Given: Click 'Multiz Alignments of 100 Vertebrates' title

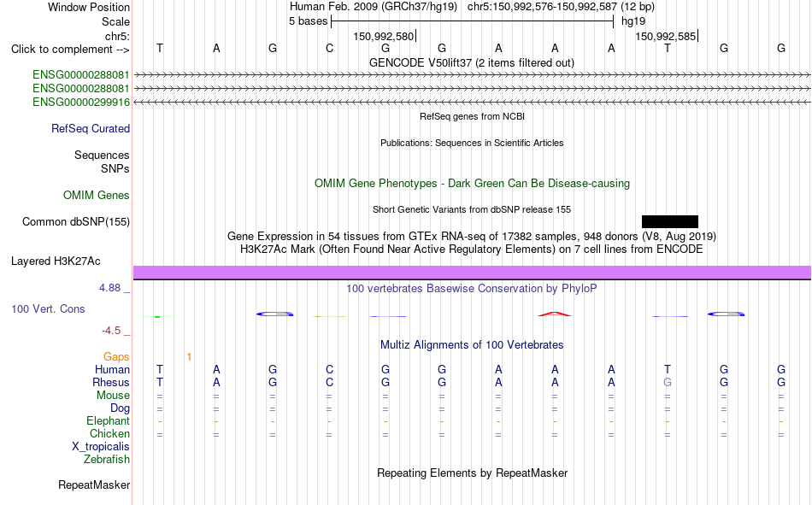Looking at the screenshot, I should click(472, 345).
